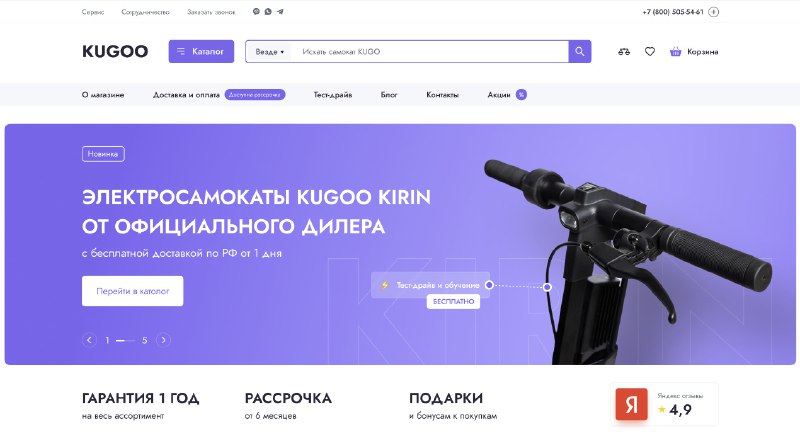The width and height of the screenshot is (800, 432).
Task: Click the KUGOO logo
Action: point(115,52)
